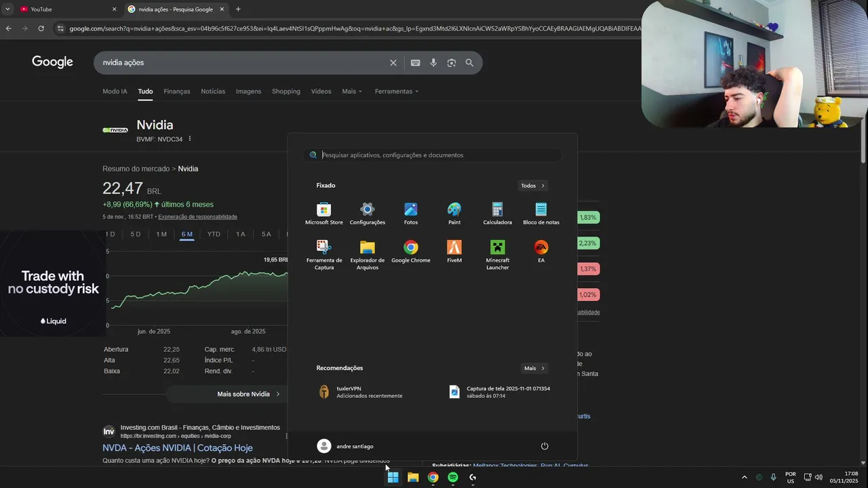Select the 5 A chart range

[x=267, y=235]
